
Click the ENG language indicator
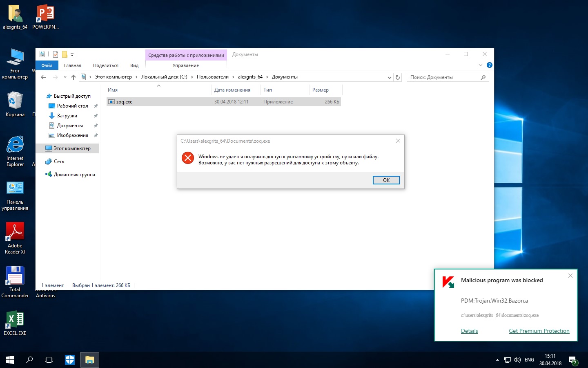point(529,360)
